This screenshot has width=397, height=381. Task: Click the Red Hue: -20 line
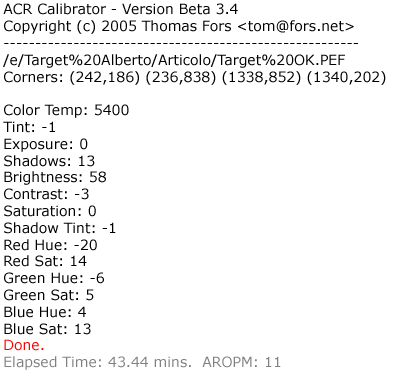(50, 245)
